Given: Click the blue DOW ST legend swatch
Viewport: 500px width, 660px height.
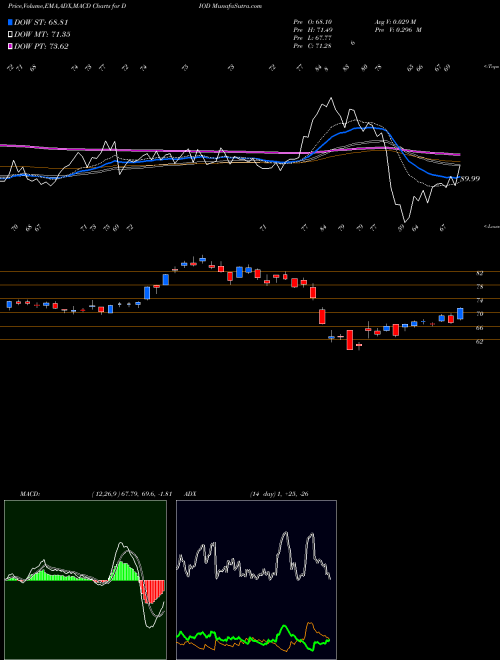Looking at the screenshot, I should point(10,22).
